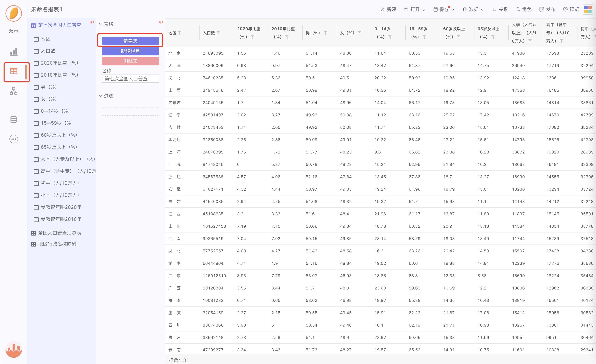
Task: Click the 北京 row region cell
Action: point(174,53)
